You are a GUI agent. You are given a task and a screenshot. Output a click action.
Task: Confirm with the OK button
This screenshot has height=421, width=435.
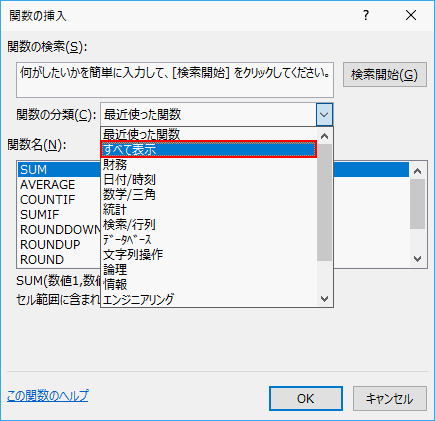[x=306, y=399]
